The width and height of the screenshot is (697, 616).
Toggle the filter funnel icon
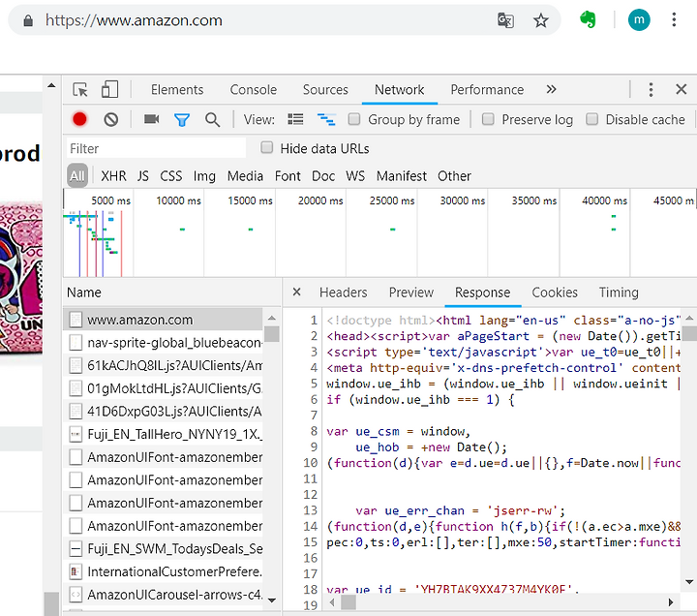(x=182, y=120)
